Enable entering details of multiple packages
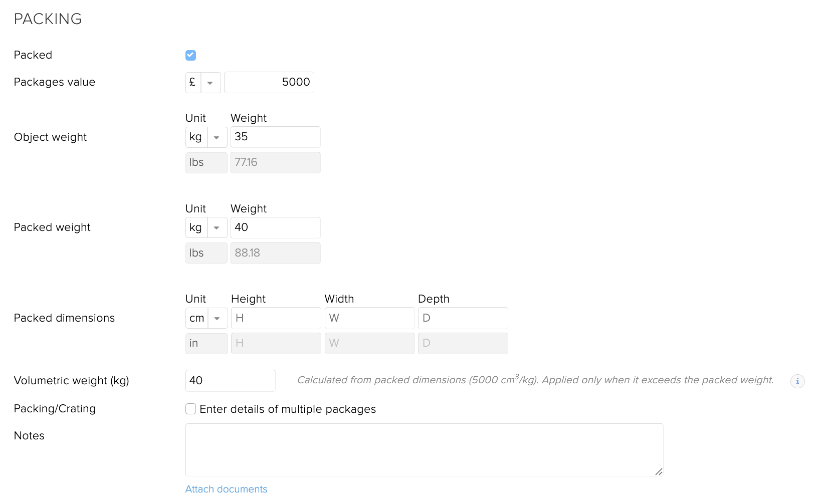This screenshot has width=826, height=504. pyautogui.click(x=190, y=409)
